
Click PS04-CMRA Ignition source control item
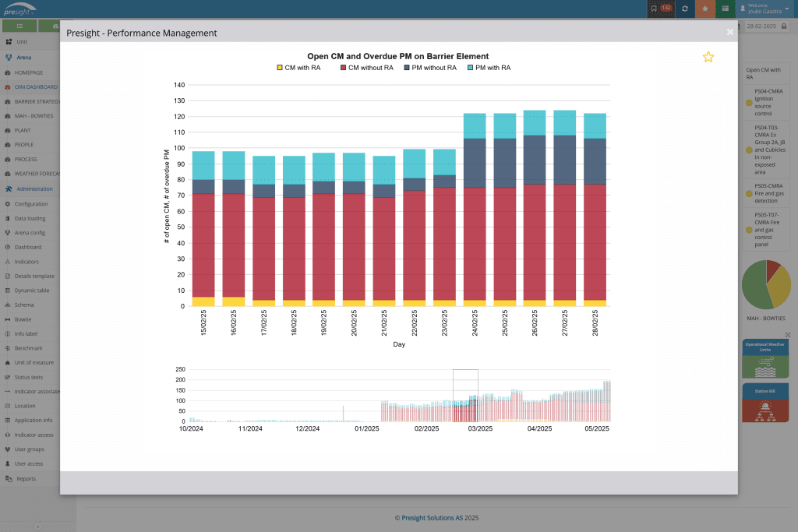point(767,102)
